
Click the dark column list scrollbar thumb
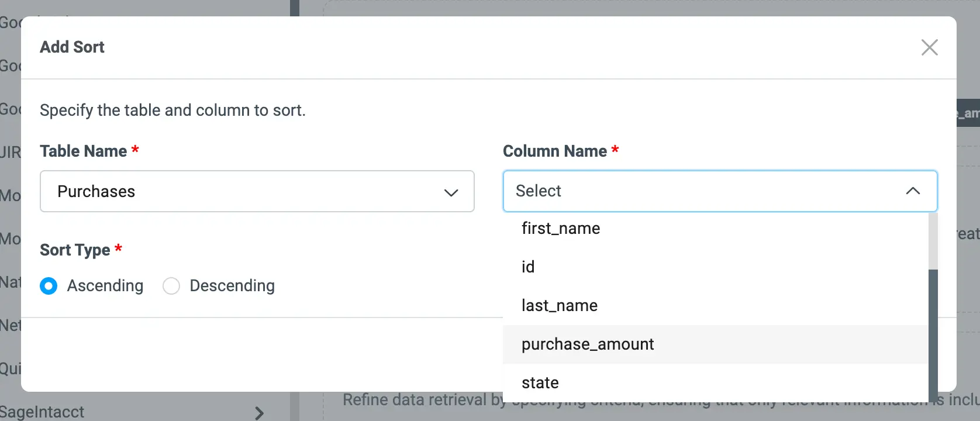click(x=933, y=333)
